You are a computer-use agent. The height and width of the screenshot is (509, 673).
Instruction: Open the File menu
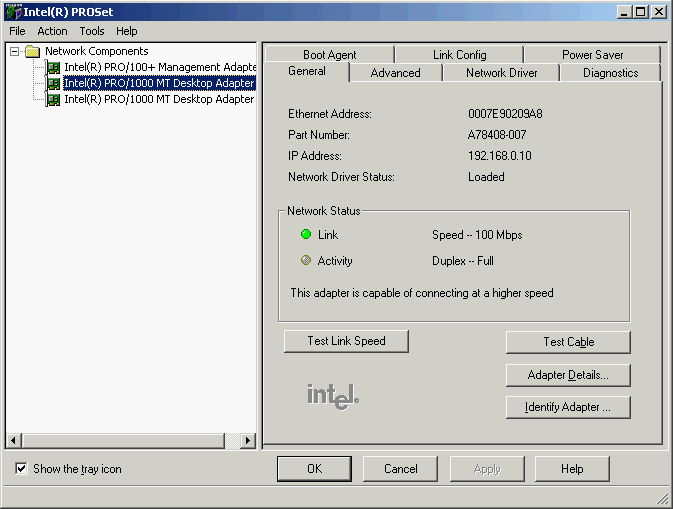click(x=17, y=31)
